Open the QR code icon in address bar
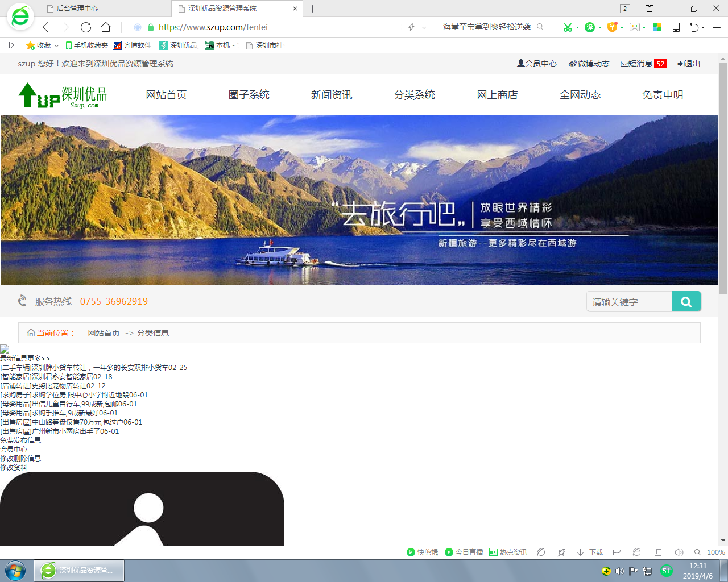Image resolution: width=728 pixels, height=582 pixels. [x=399, y=27]
